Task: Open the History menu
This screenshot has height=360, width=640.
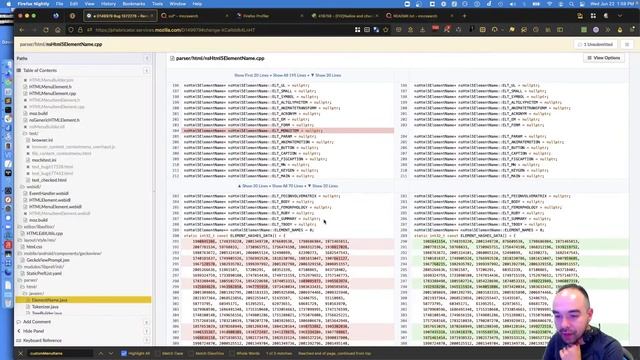Action: click(x=108, y=4)
